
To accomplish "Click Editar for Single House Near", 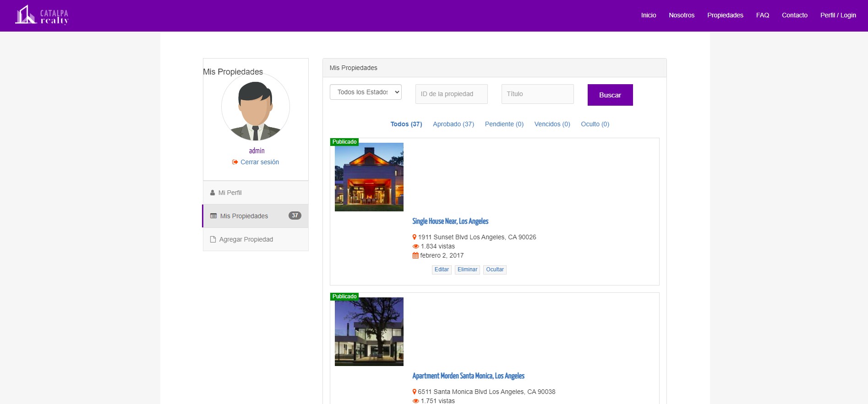I will point(442,269).
